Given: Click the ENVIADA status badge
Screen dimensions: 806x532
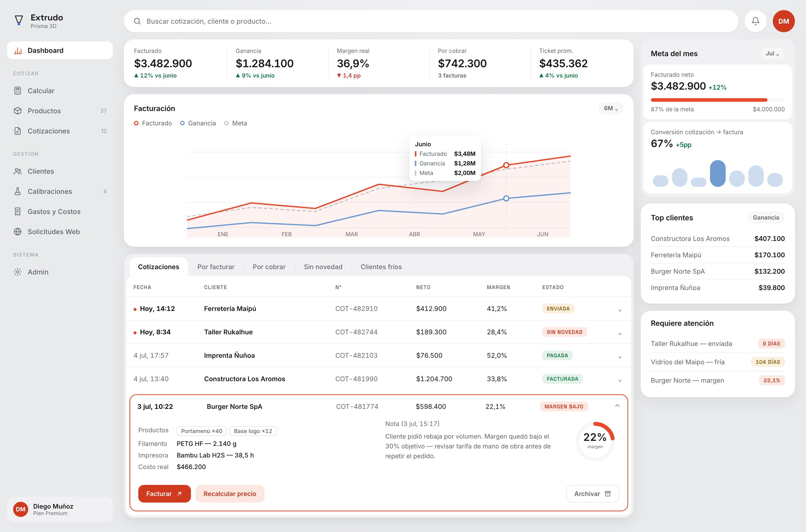Looking at the screenshot, I should click(x=558, y=308).
